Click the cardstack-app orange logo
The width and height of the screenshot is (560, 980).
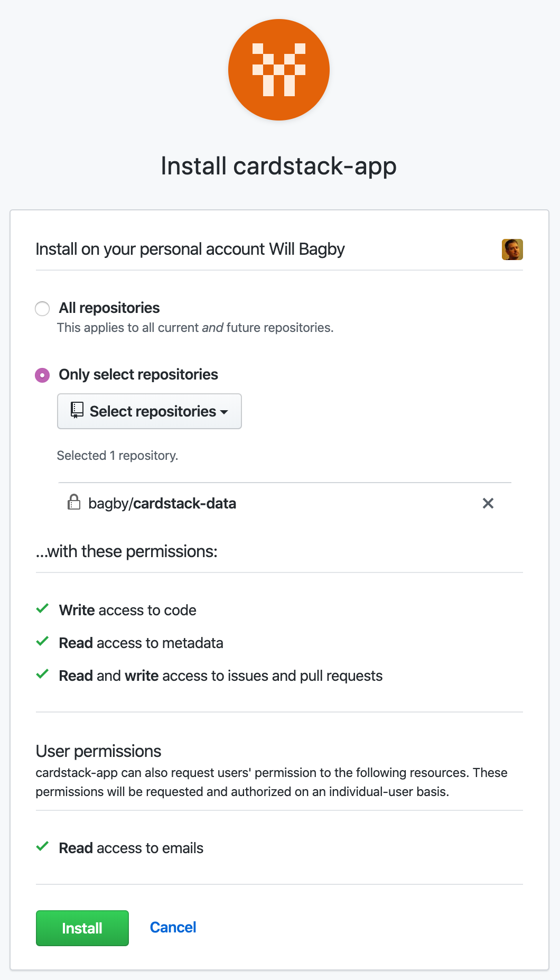[x=279, y=69]
